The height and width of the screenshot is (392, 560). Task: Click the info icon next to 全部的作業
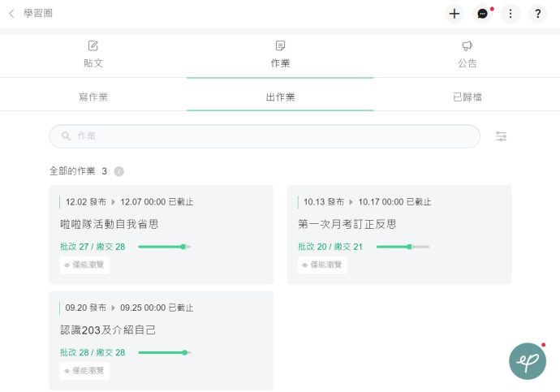[x=119, y=171]
